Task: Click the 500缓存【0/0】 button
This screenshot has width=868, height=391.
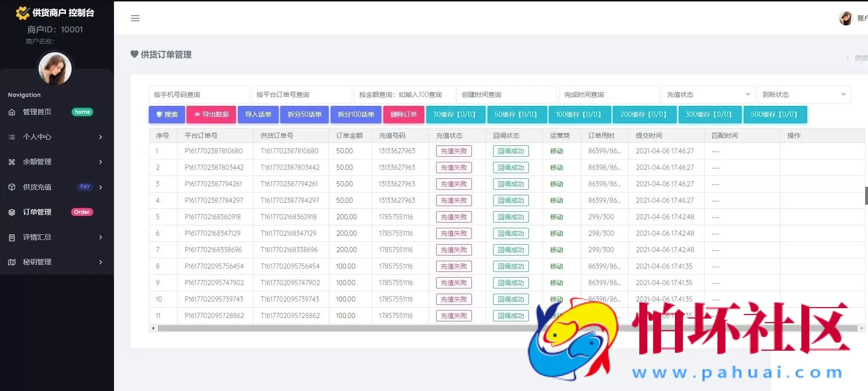Action: (775, 114)
